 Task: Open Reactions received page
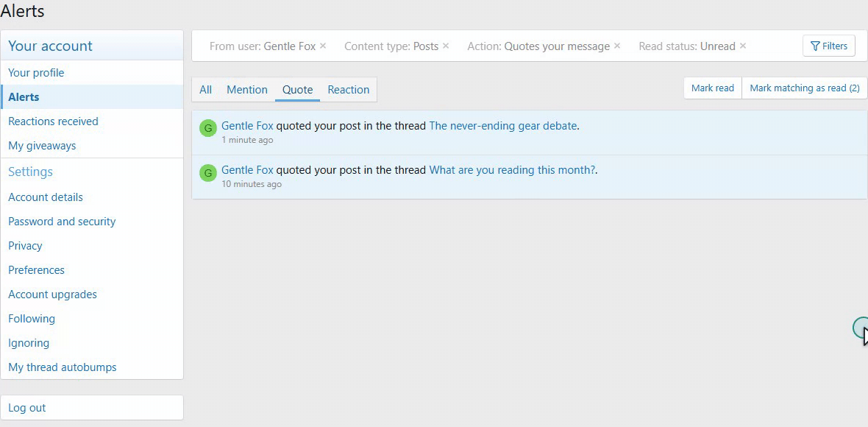click(92, 121)
